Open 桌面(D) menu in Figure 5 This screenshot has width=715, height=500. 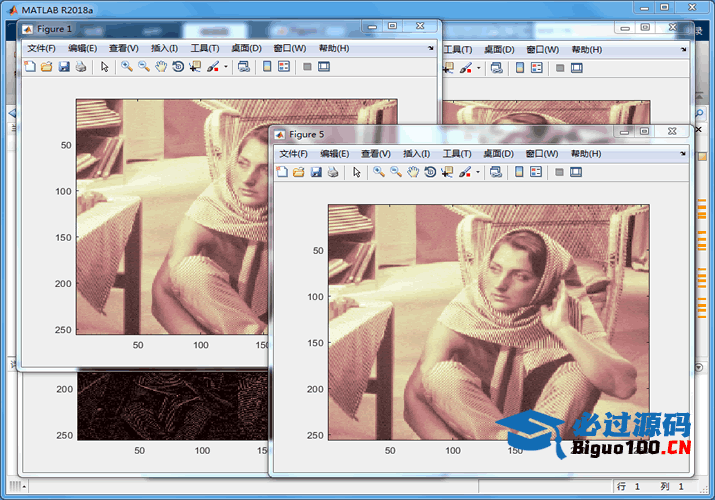click(x=498, y=154)
